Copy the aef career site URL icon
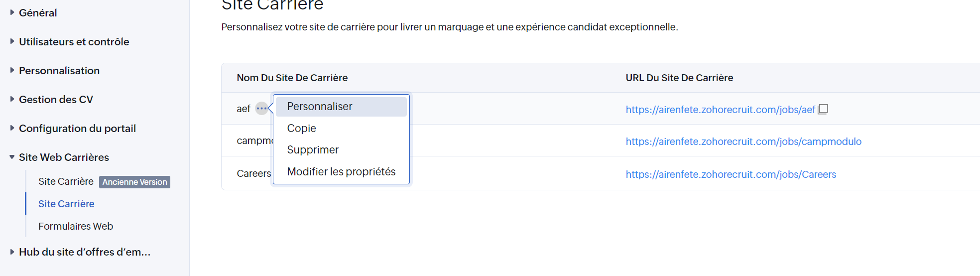The image size is (980, 276). (x=823, y=109)
